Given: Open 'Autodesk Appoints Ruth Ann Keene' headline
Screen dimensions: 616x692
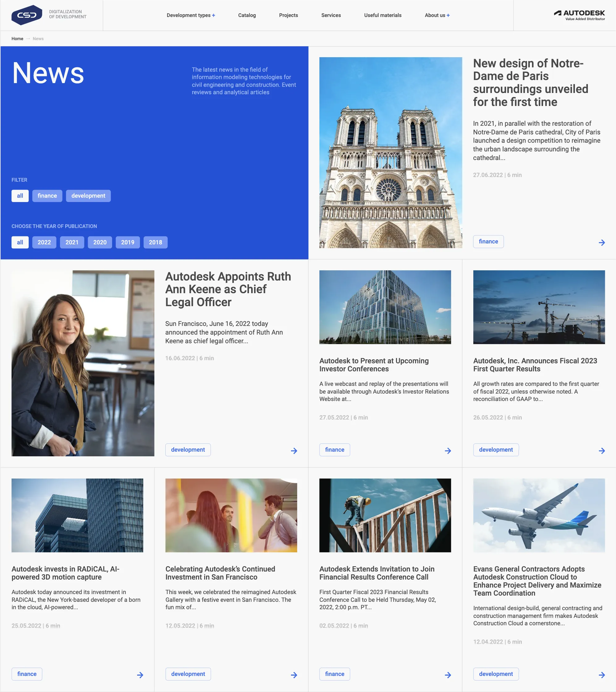Looking at the screenshot, I should (228, 289).
